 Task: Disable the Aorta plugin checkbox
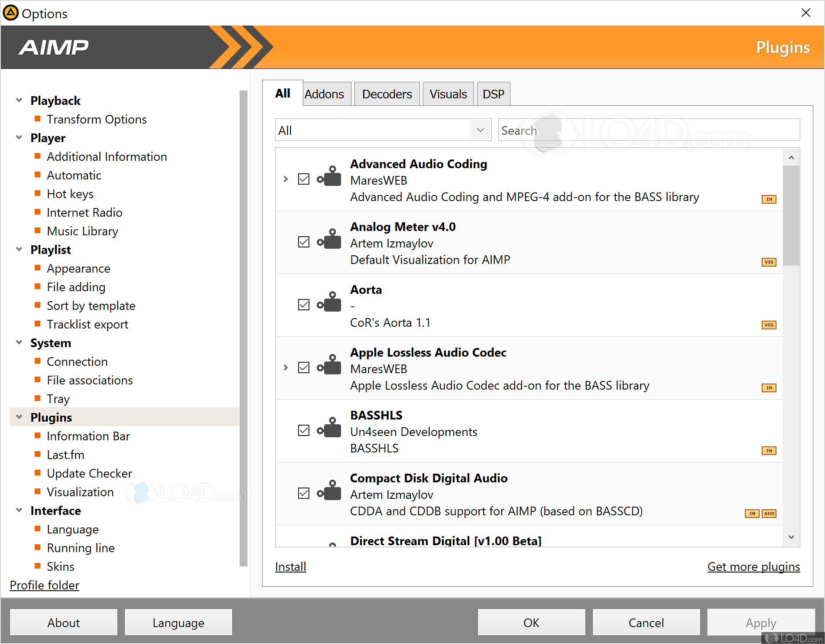303,305
